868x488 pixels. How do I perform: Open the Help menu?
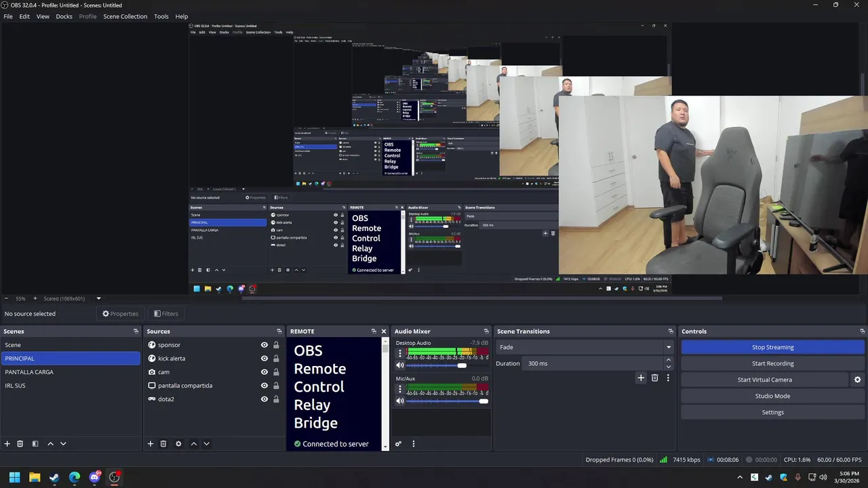point(182,16)
